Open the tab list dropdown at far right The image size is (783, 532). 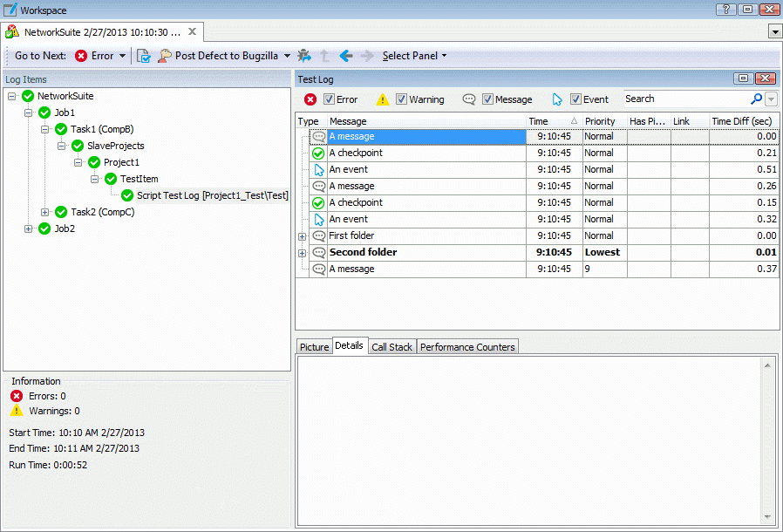pos(775,32)
